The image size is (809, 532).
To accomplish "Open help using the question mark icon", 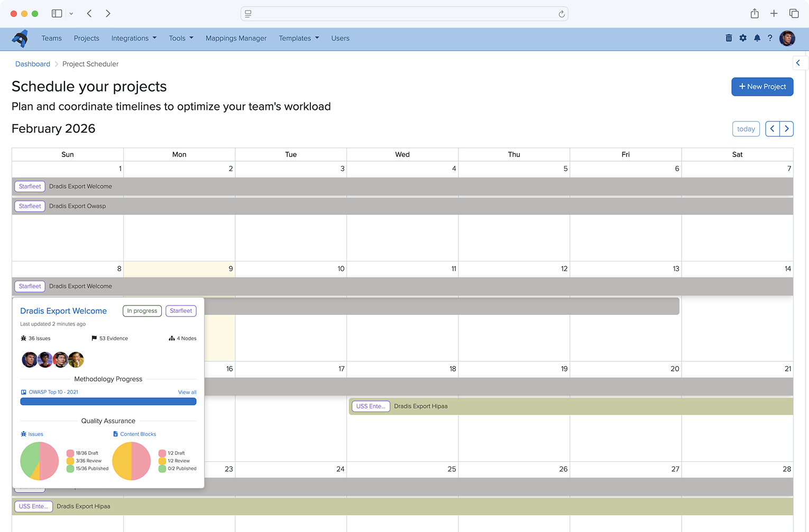I will [770, 38].
